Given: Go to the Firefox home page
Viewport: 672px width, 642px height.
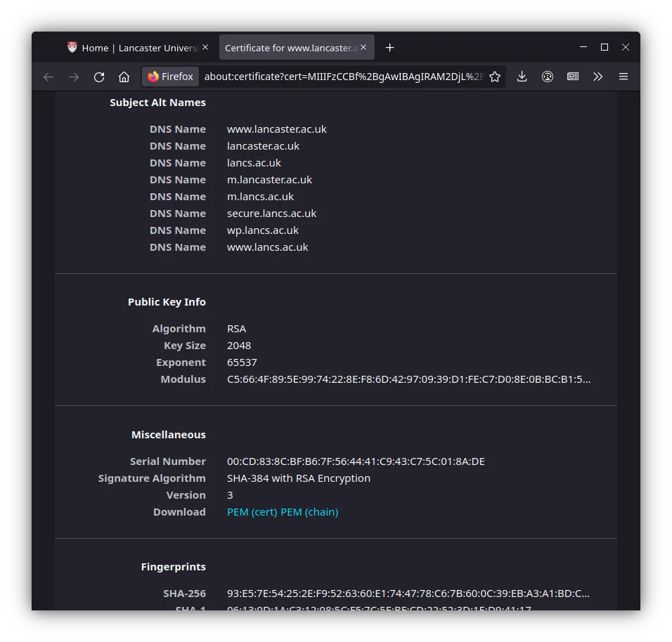Looking at the screenshot, I should tap(124, 77).
